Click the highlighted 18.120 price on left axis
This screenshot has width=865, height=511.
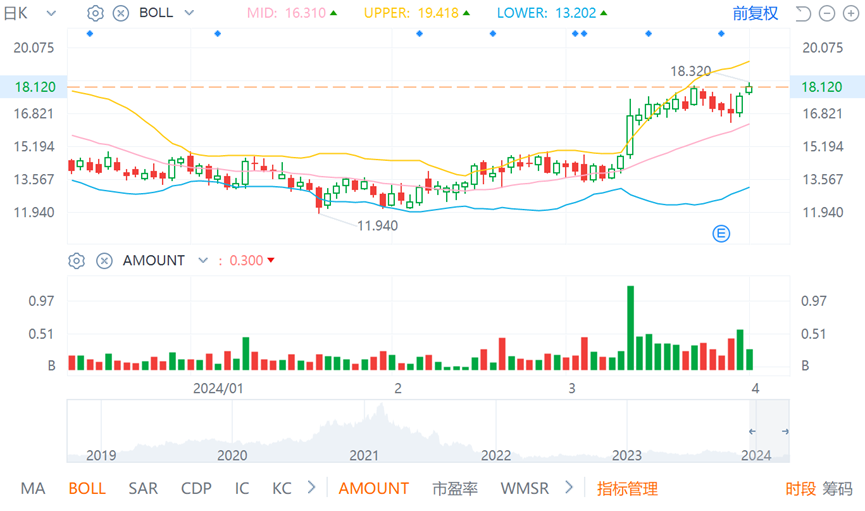tap(35, 87)
